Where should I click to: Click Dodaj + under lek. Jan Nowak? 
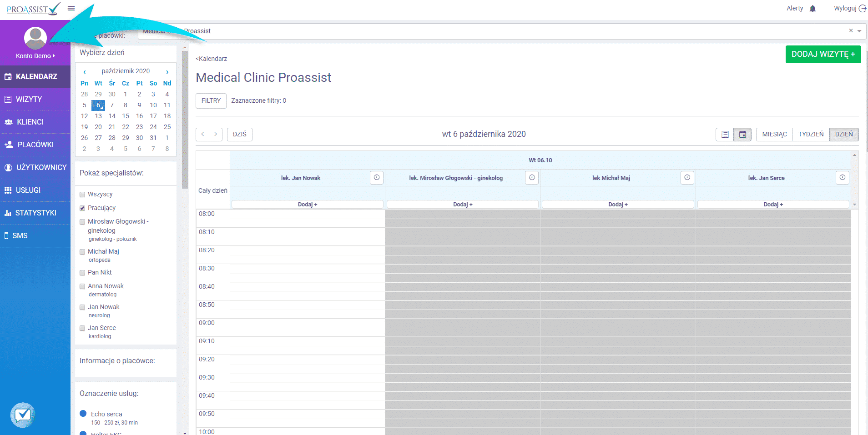308,205
